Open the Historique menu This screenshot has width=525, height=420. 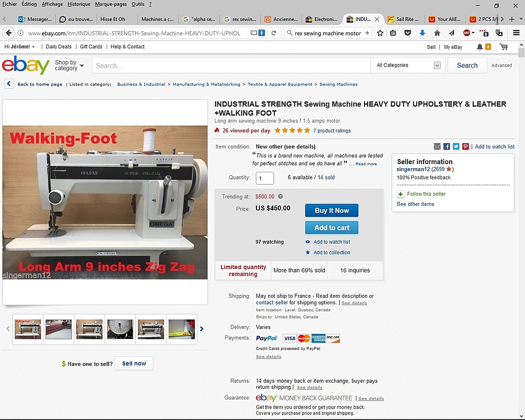[78, 4]
